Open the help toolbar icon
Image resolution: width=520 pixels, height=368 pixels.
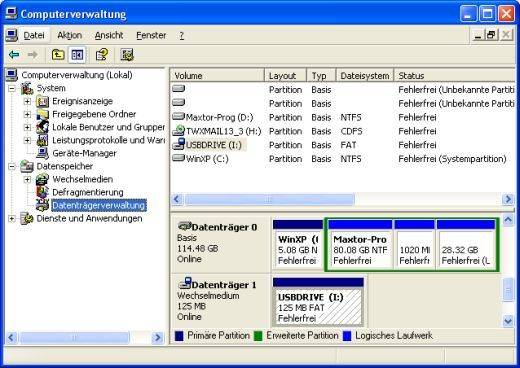tap(102, 55)
